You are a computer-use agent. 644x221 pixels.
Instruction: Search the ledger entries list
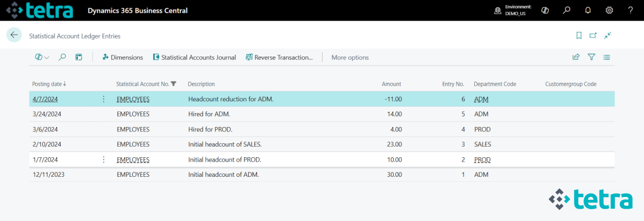click(x=62, y=58)
